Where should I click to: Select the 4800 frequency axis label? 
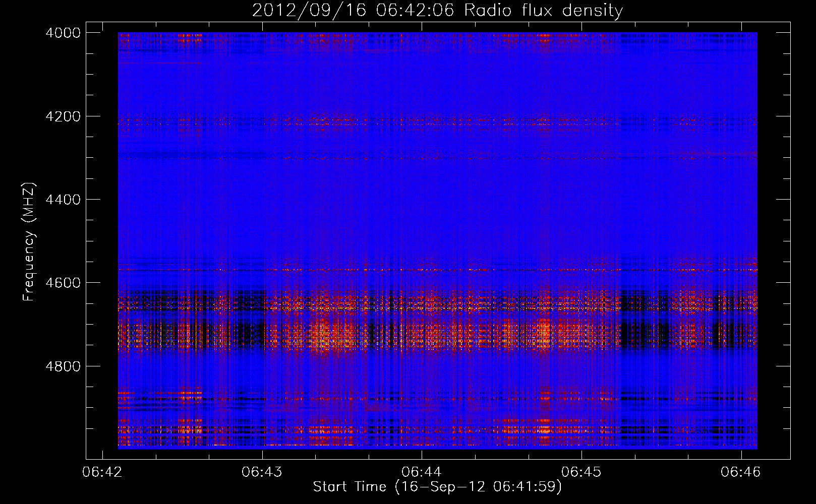[63, 366]
